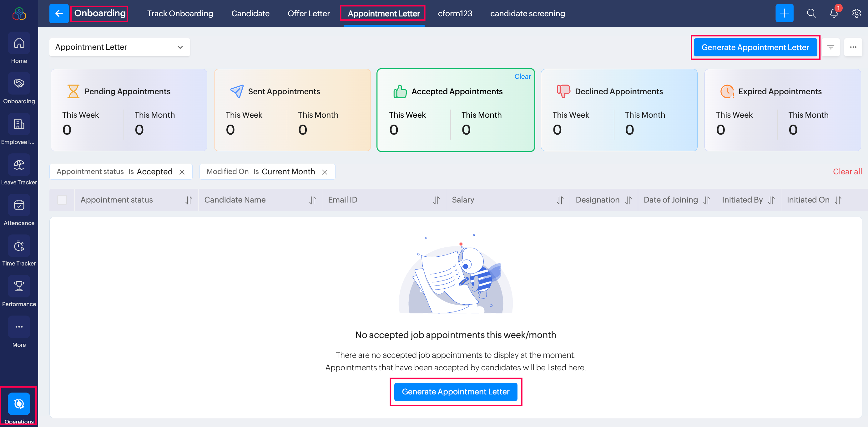Click the top Generate Appointment Letter button
The width and height of the screenshot is (868, 427).
pos(755,48)
